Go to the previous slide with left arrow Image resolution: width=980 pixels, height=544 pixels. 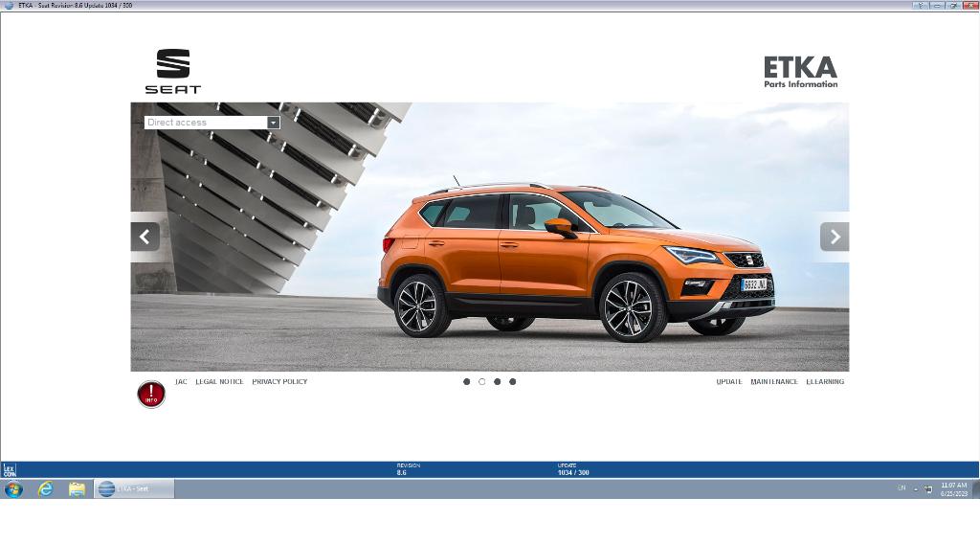pyautogui.click(x=145, y=237)
